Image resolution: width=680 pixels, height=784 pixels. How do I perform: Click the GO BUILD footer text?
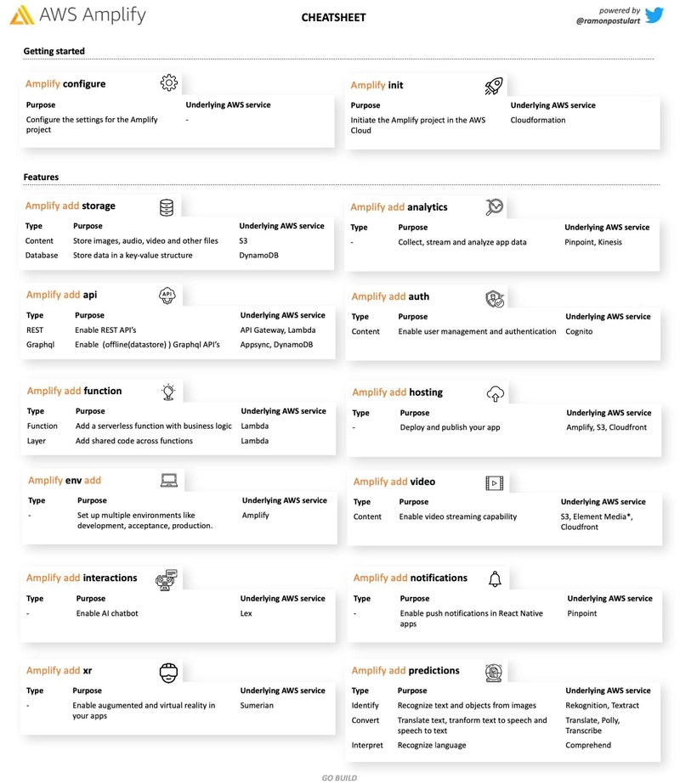pyautogui.click(x=339, y=777)
